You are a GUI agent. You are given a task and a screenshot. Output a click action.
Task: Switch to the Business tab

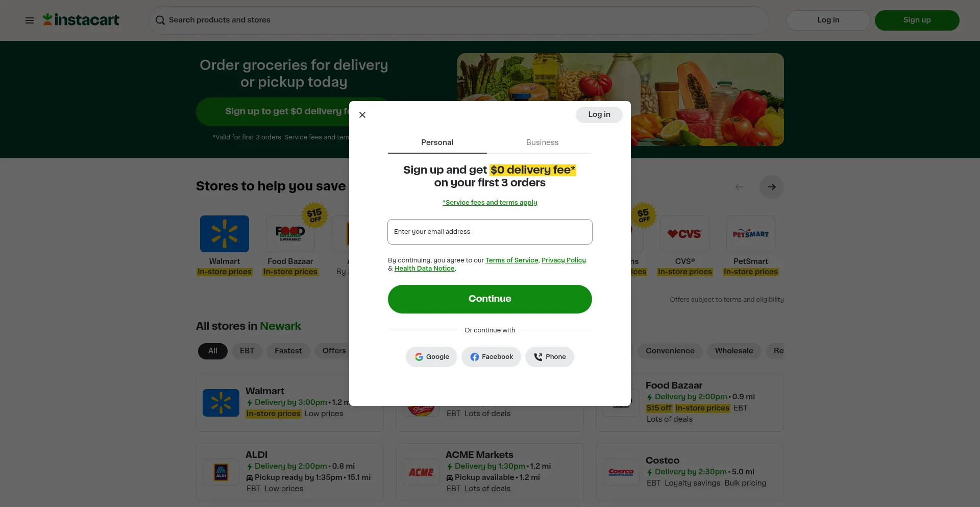[542, 142]
